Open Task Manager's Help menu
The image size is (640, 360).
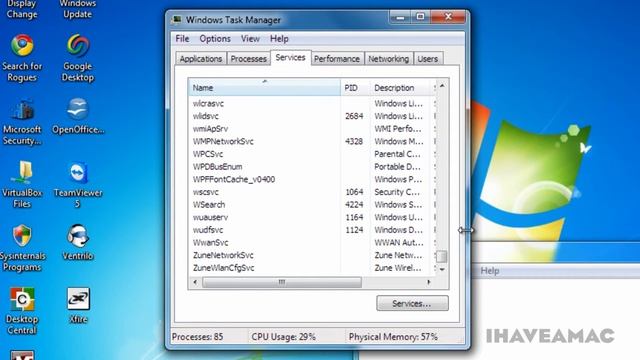[x=279, y=38]
